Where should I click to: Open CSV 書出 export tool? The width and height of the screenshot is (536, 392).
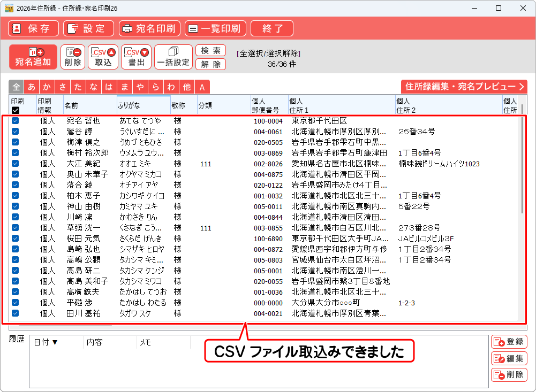pos(136,57)
